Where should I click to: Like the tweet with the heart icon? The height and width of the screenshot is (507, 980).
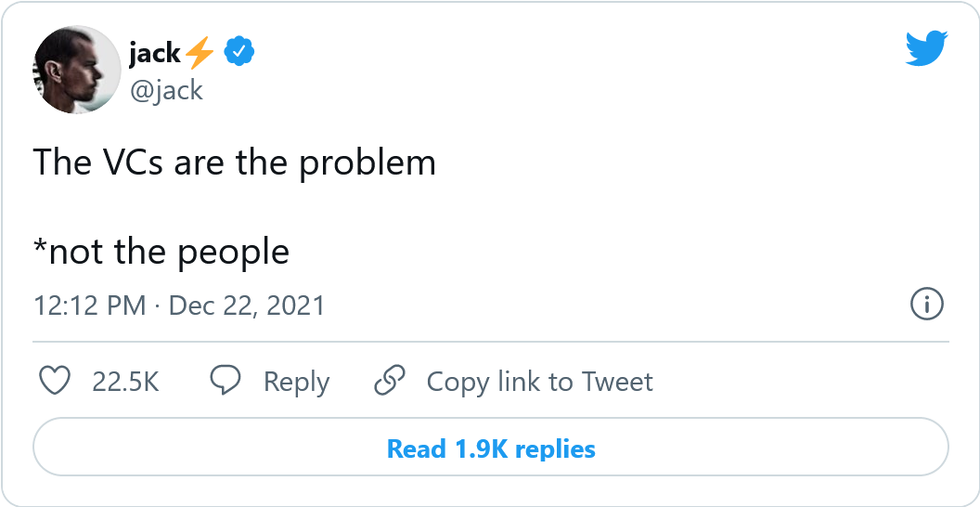[x=57, y=381]
